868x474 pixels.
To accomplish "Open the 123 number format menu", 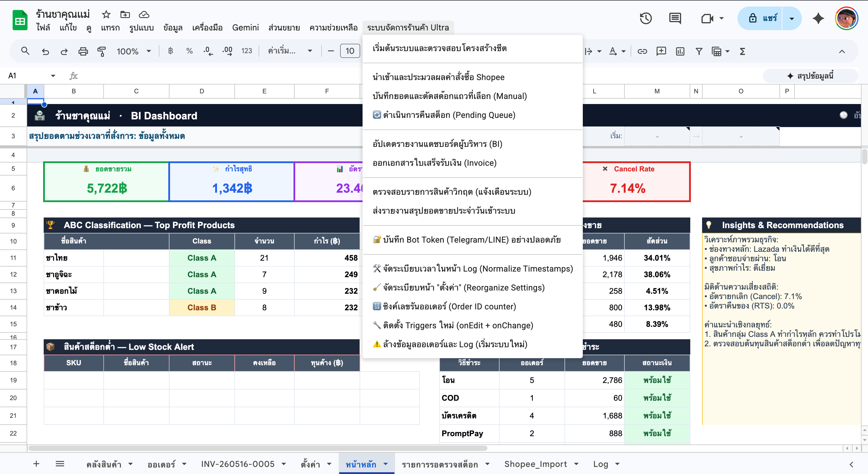I will click(247, 51).
